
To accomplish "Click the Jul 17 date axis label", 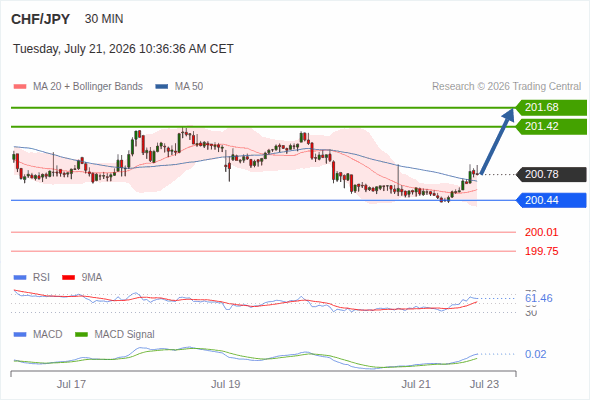I will (71, 384).
